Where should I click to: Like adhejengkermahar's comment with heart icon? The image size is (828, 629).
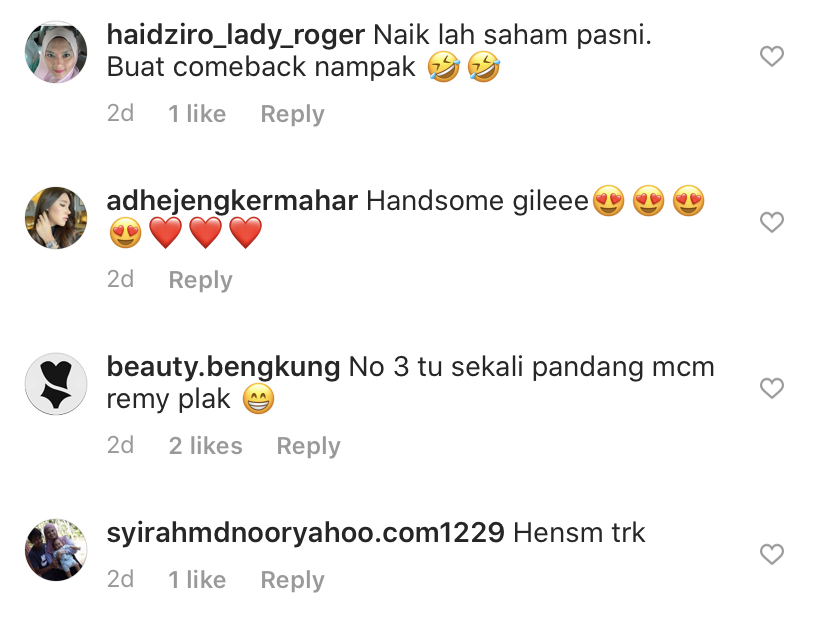771,222
